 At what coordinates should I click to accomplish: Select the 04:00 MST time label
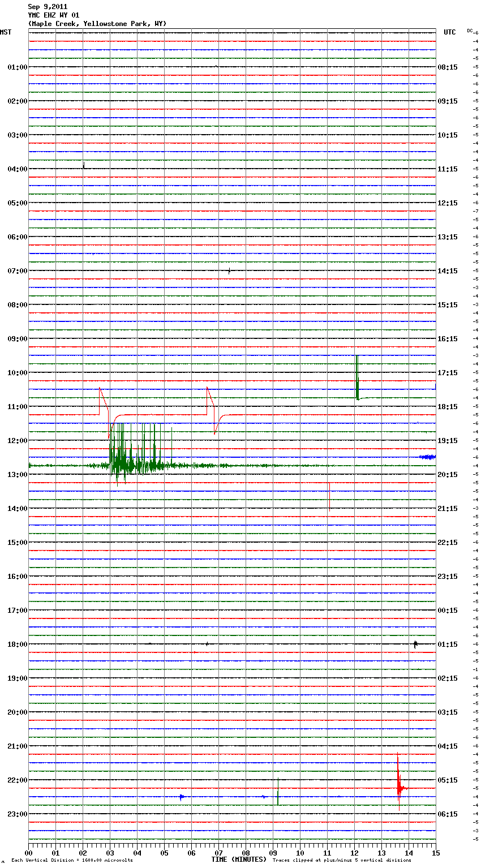tap(18, 169)
